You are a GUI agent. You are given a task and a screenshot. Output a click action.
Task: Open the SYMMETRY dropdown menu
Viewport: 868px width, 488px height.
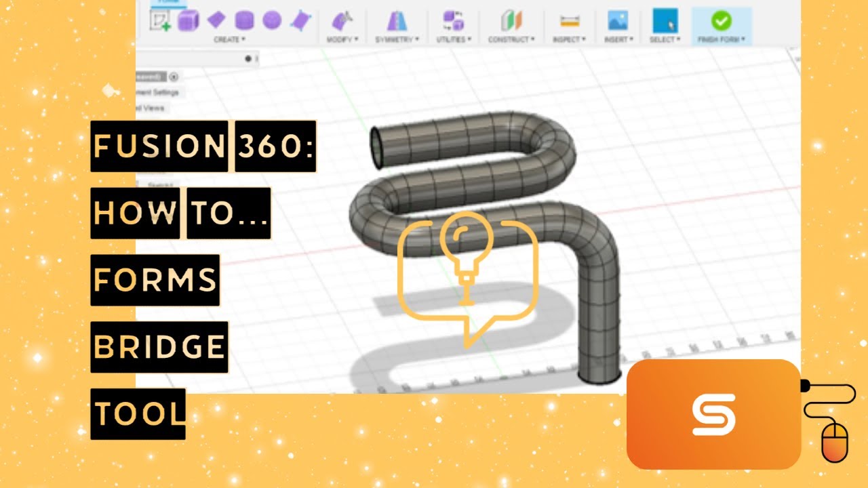397,39
